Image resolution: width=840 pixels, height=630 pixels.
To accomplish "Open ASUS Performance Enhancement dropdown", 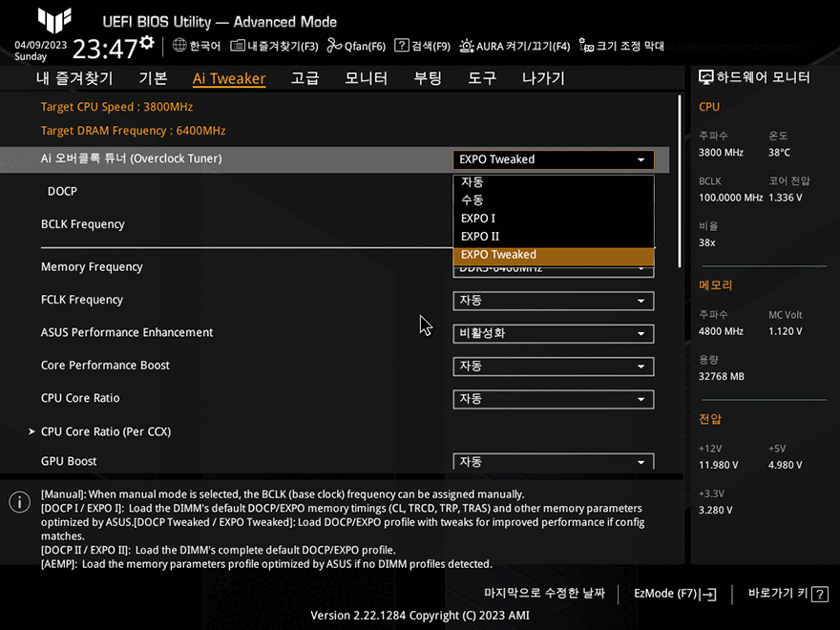I will 554,333.
